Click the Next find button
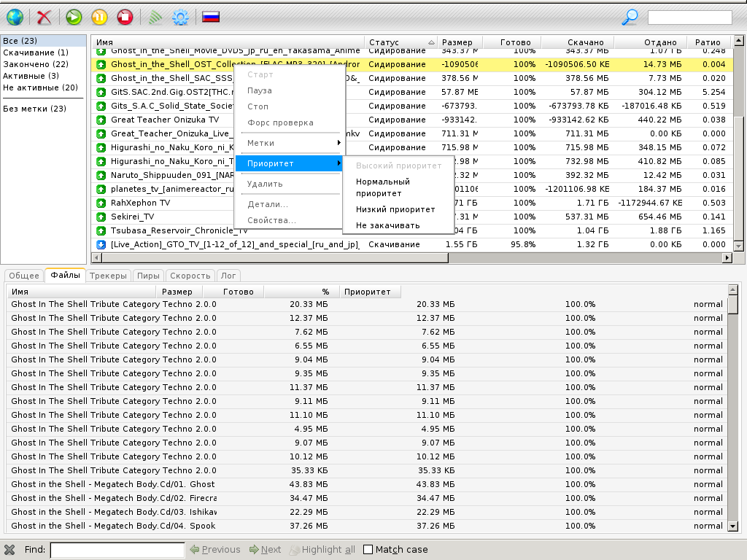The image size is (747, 560). click(266, 550)
